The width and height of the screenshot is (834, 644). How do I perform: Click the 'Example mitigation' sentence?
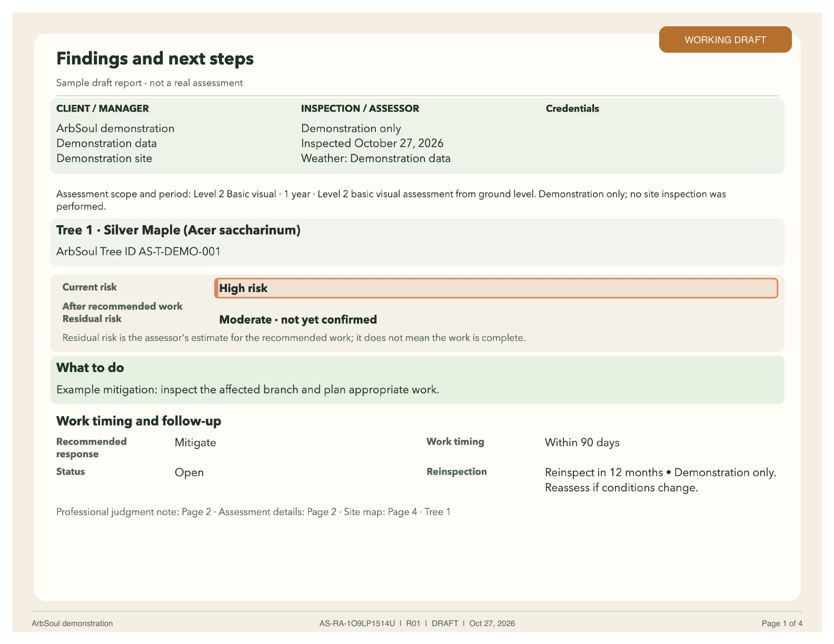coord(247,390)
